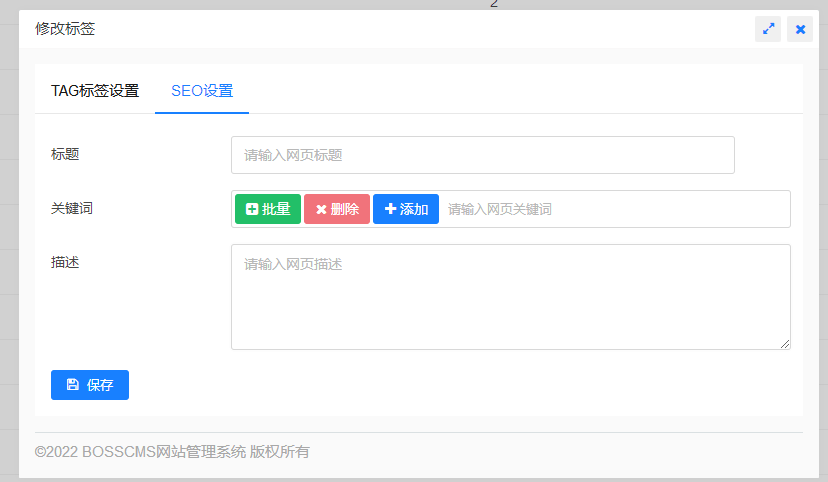Click the 描述 field label
Viewport: 828px width, 482px height.
tap(65, 262)
